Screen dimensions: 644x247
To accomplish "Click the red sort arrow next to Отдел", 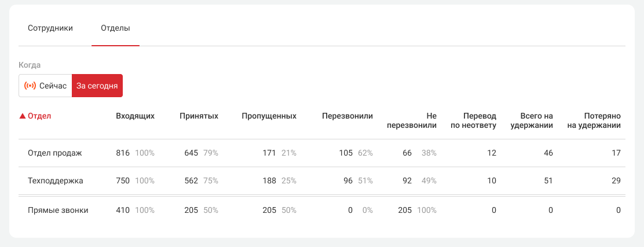I will click(x=22, y=116).
